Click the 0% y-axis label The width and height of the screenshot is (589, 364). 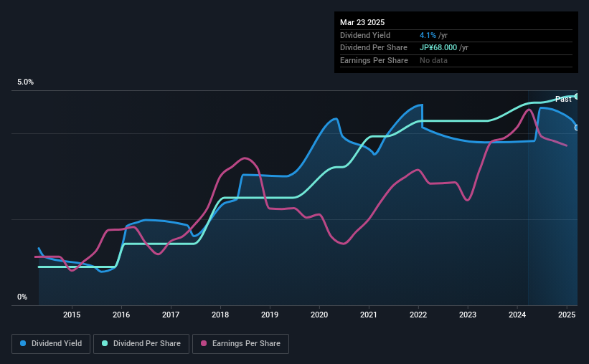click(x=22, y=297)
